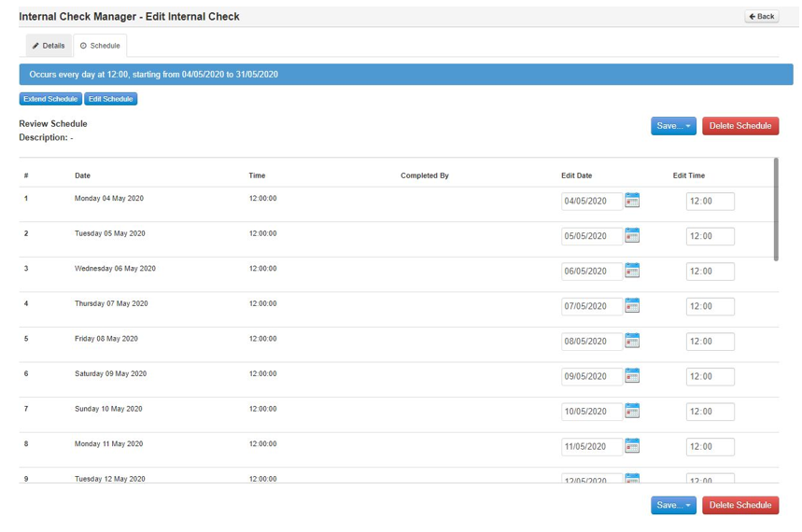802x532 pixels.
Task: Open the top Save dropdown
Action: click(x=673, y=126)
